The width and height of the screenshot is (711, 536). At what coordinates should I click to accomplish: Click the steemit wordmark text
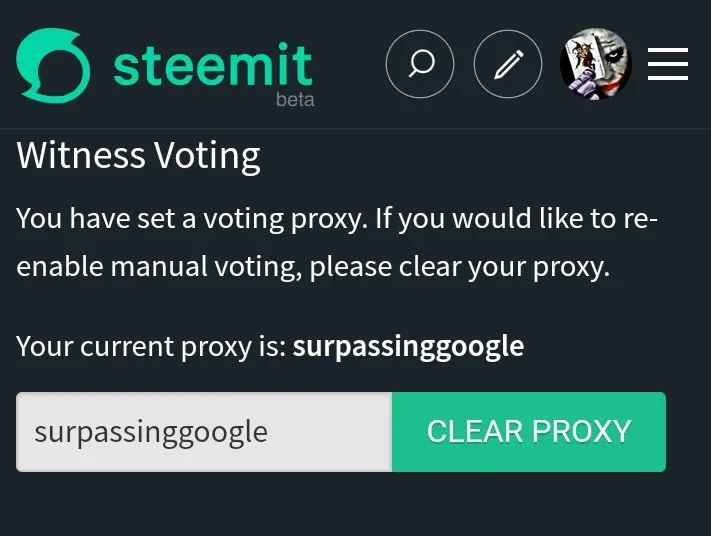(x=213, y=64)
